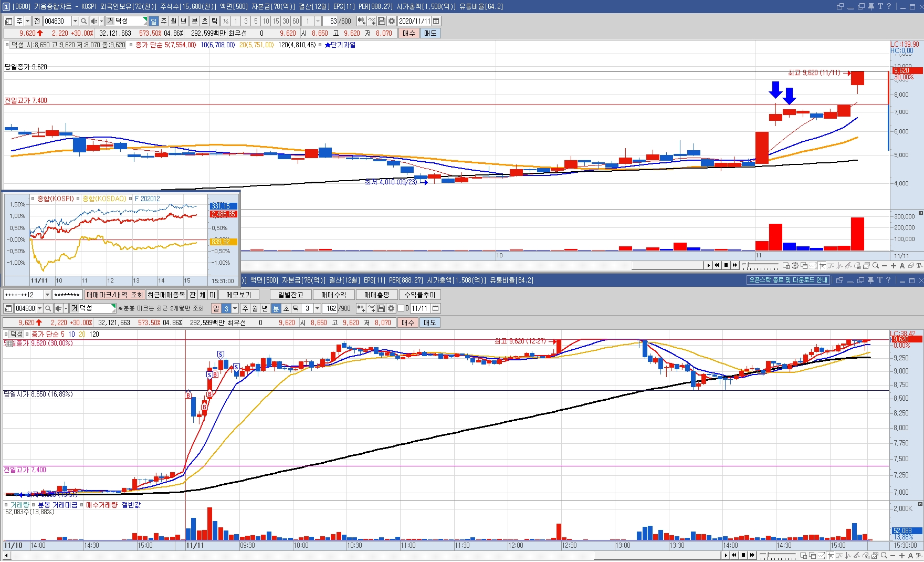The width and height of the screenshot is (924, 562).
Task: Click the pin icon in lower window title bar
Action: (871, 280)
